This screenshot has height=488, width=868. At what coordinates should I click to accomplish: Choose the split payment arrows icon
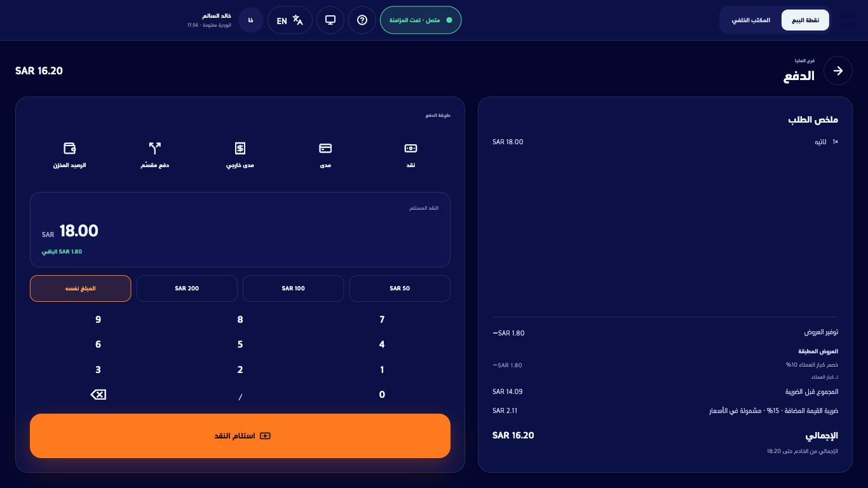[x=154, y=148]
